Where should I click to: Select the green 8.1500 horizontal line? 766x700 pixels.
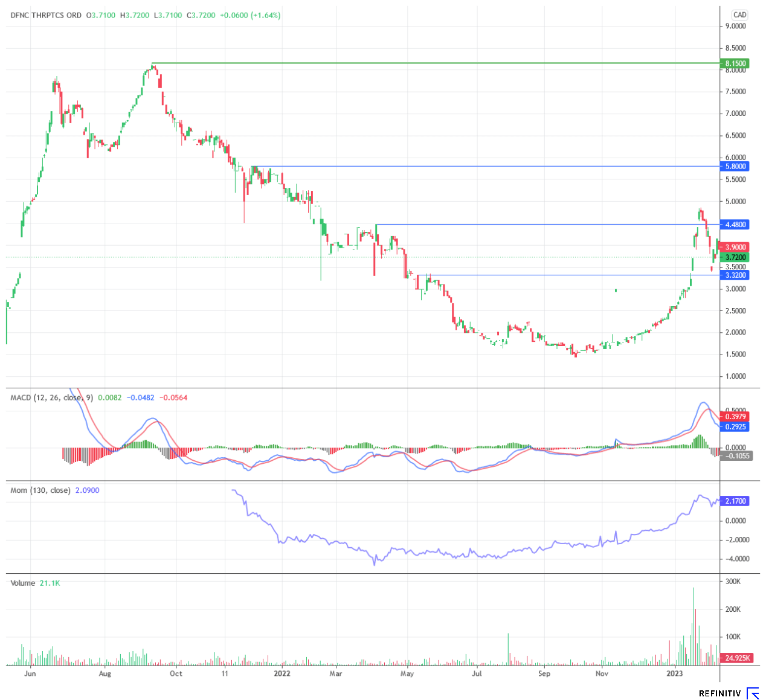pyautogui.click(x=423, y=63)
